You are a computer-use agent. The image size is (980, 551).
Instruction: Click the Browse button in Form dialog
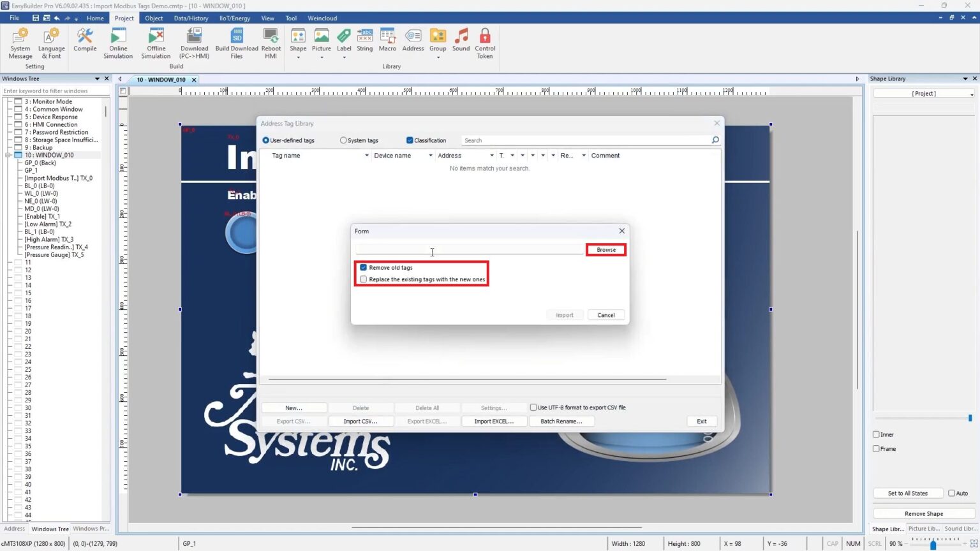605,249
